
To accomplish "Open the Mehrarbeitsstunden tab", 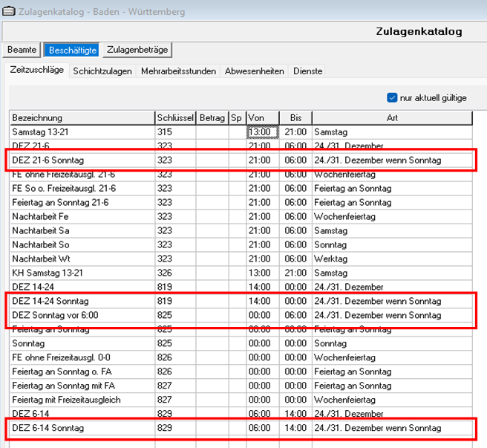I will pos(178,71).
